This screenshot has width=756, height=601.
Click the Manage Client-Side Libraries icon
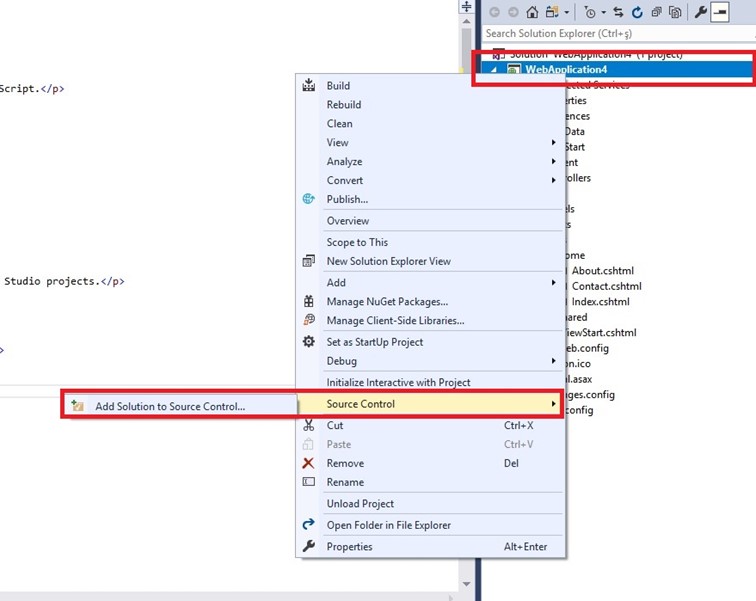point(309,320)
